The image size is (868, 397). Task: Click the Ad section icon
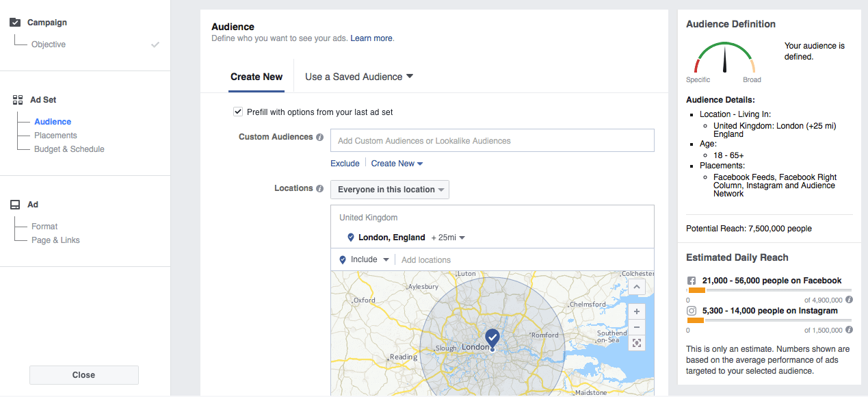tap(15, 205)
